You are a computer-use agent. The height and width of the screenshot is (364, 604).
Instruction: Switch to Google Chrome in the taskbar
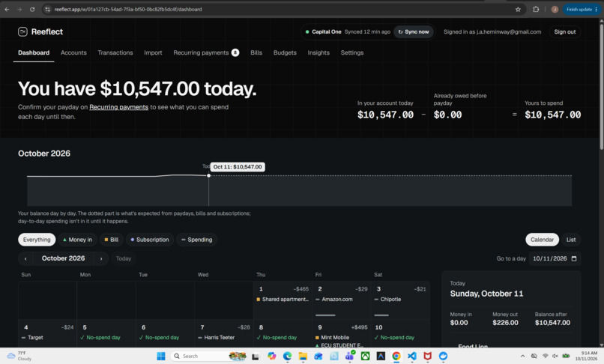[396, 356]
